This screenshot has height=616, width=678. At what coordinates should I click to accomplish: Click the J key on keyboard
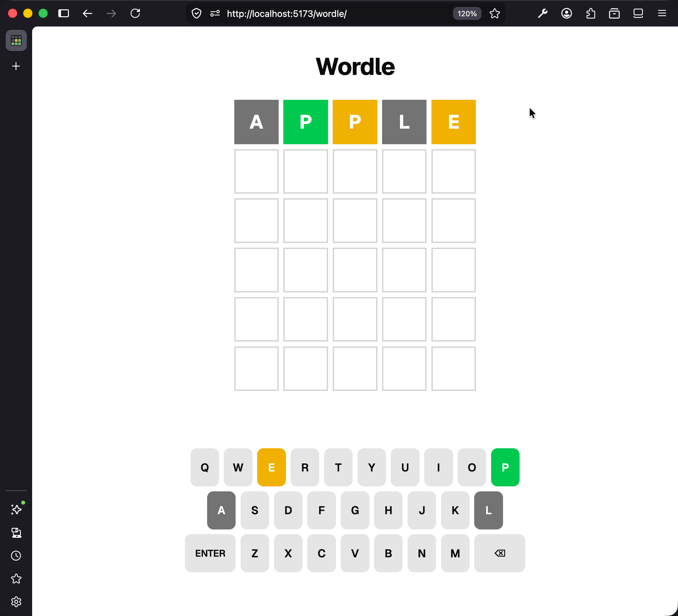click(x=422, y=510)
